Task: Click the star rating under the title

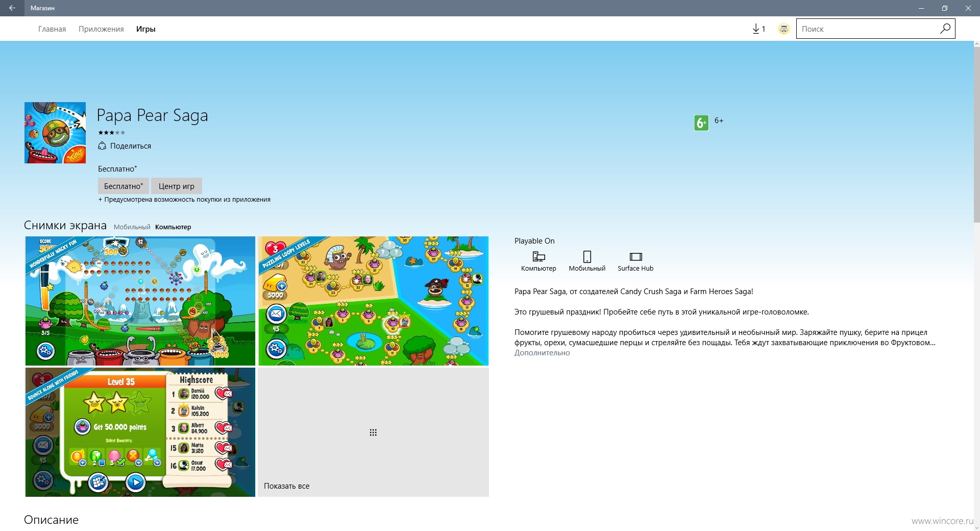Action: pos(111,133)
